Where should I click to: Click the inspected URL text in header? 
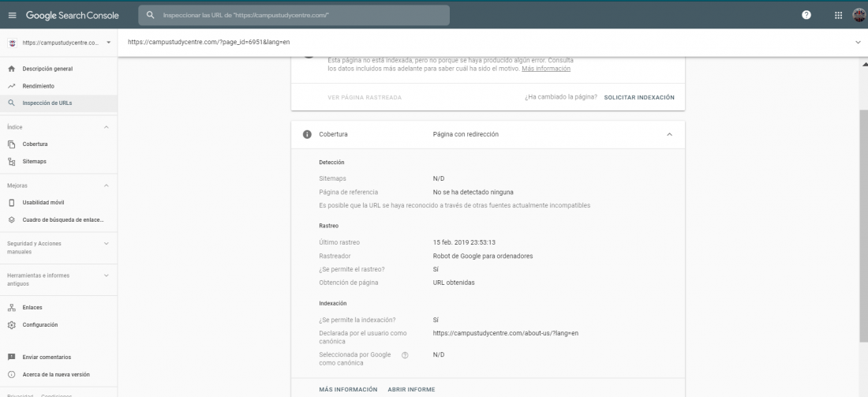tap(208, 42)
